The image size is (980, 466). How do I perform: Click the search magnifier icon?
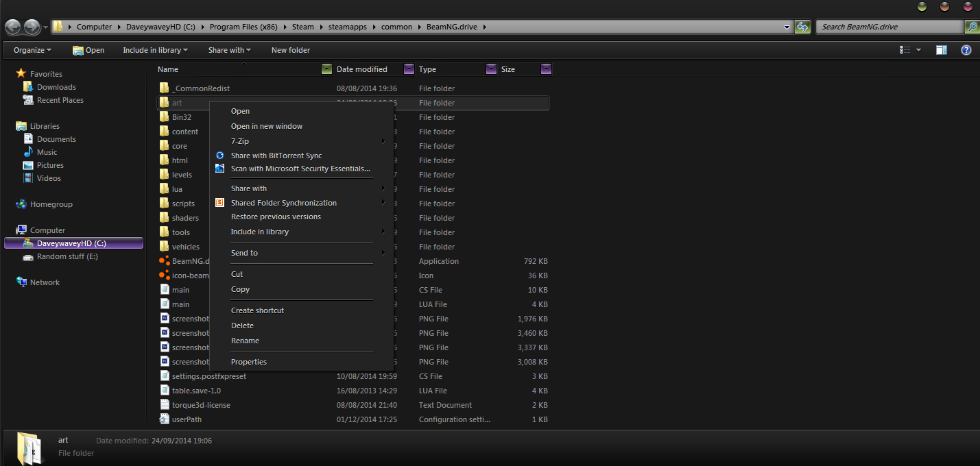(972, 27)
